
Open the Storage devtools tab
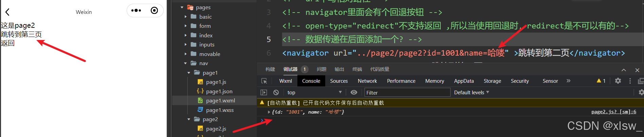click(492, 81)
